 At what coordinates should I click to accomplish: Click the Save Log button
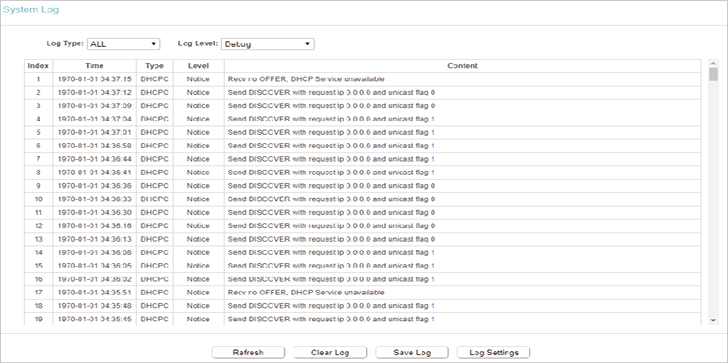tap(412, 352)
